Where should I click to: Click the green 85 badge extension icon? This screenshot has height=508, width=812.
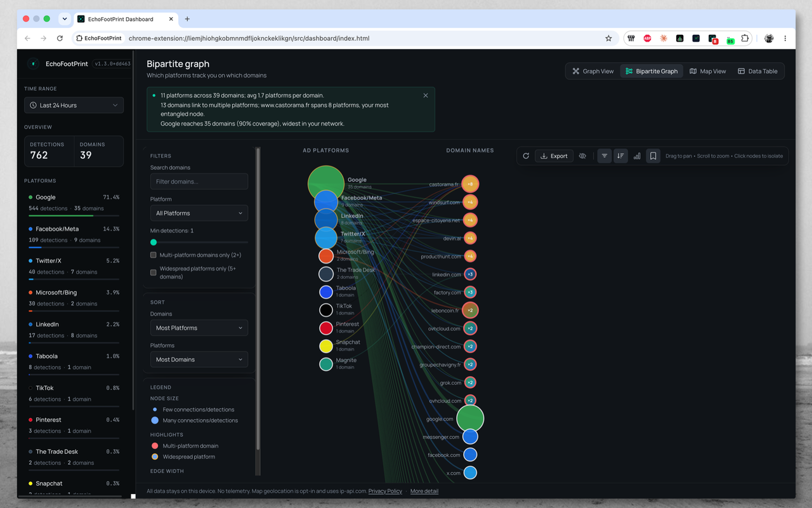coord(730,39)
